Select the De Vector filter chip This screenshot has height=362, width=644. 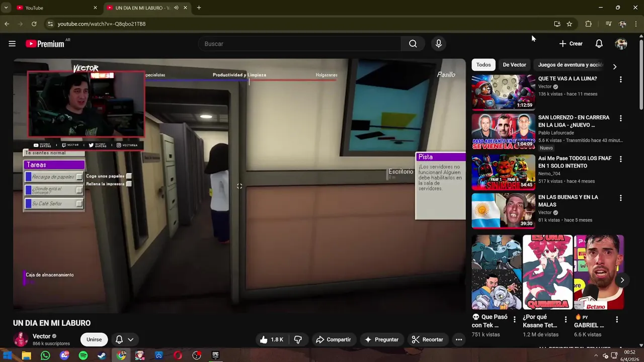click(x=514, y=65)
